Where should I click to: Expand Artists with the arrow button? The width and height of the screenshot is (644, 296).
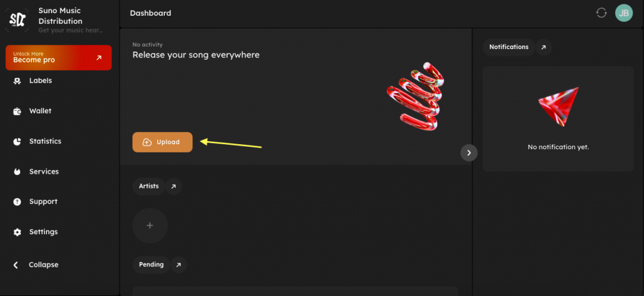coord(174,186)
